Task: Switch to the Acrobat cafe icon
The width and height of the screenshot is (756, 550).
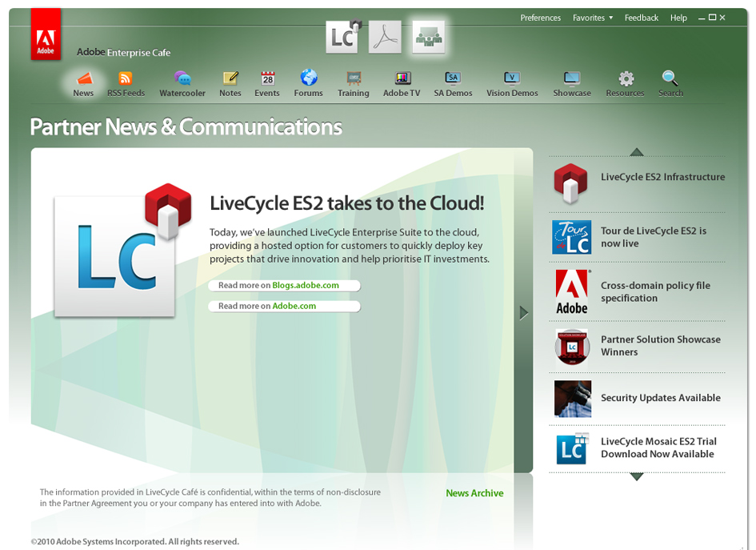Action: [385, 37]
